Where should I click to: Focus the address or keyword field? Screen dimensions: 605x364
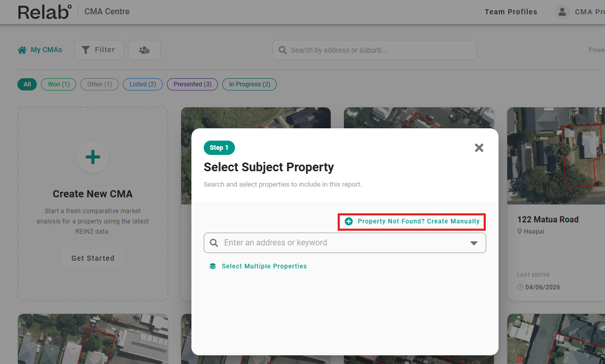coord(344,243)
